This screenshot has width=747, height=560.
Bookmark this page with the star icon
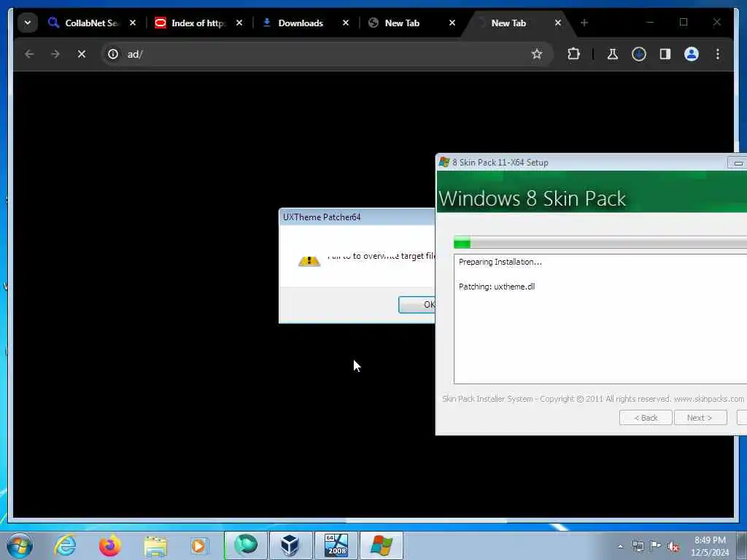pos(537,54)
